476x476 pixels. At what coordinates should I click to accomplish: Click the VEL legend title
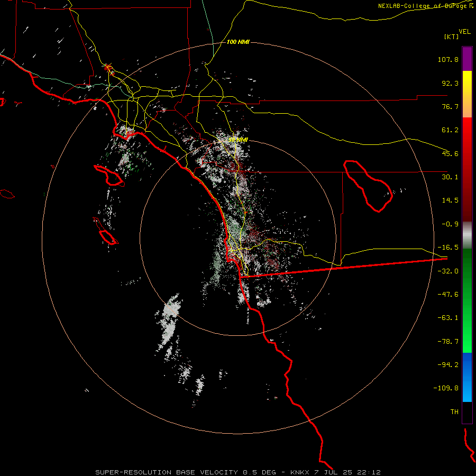464,32
